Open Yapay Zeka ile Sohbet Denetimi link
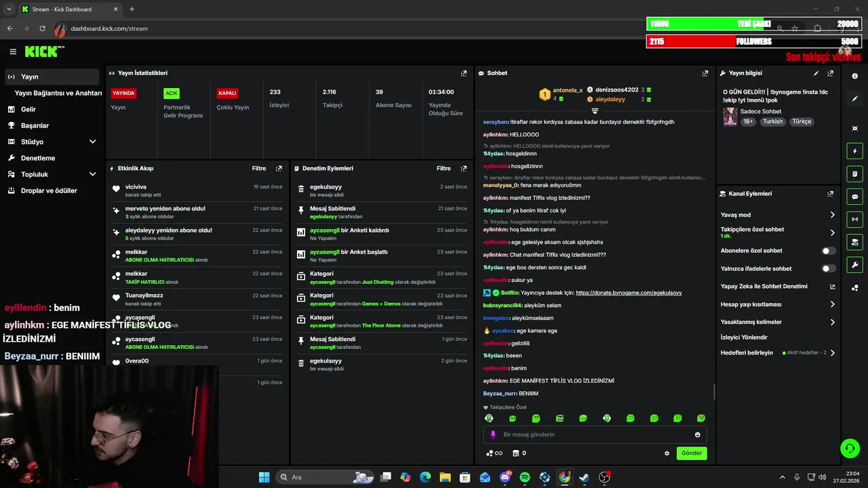Viewport: 868px width, 488px height. tap(778, 287)
